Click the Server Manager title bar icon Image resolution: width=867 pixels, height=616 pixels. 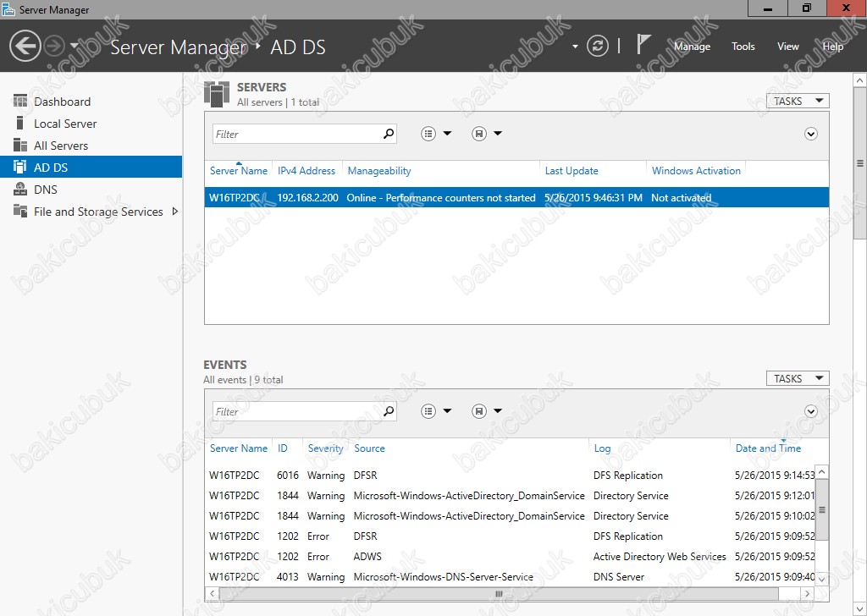coord(8,9)
